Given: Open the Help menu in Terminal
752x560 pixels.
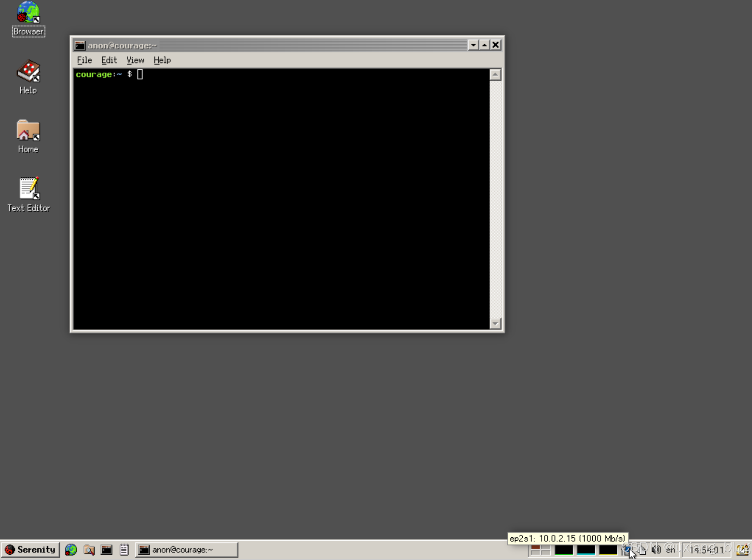Looking at the screenshot, I should pyautogui.click(x=162, y=60).
